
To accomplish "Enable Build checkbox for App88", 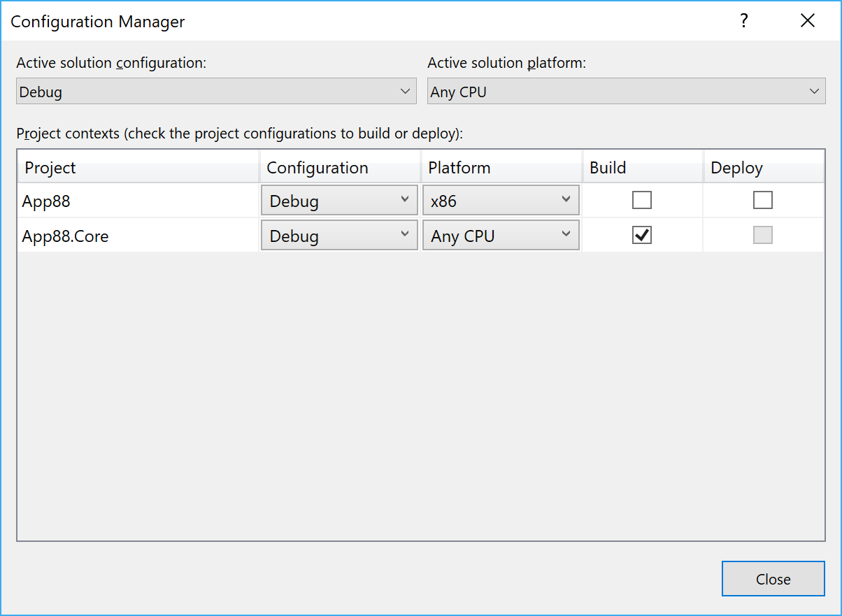I will click(x=641, y=201).
